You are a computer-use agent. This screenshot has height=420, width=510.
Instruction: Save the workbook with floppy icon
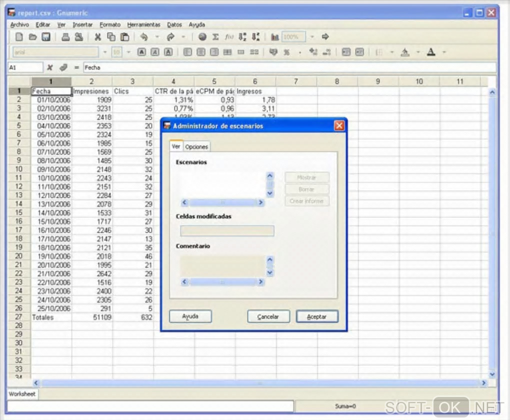(46, 37)
